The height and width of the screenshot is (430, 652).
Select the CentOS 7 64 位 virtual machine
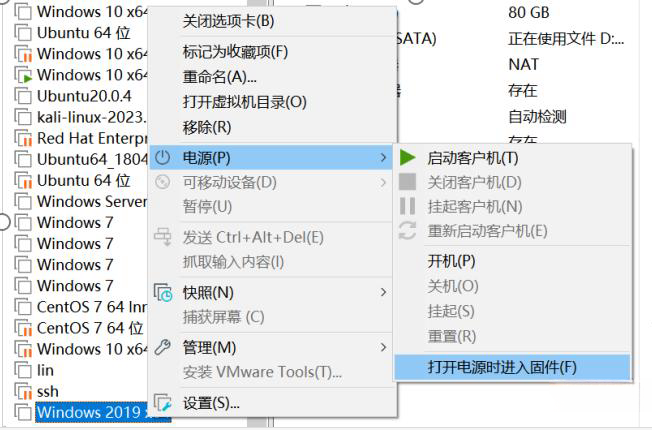pos(90,329)
